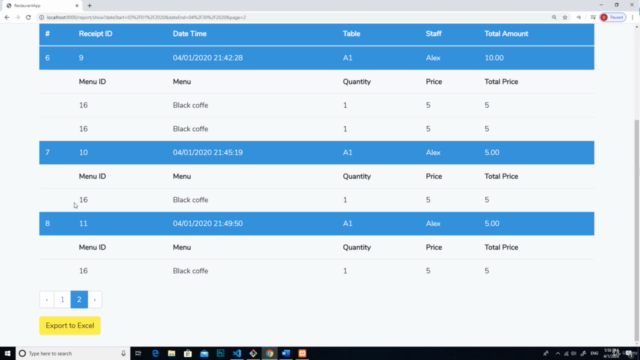640x360 pixels.
Task: Open Task View from the taskbar
Action: [x=138, y=353]
